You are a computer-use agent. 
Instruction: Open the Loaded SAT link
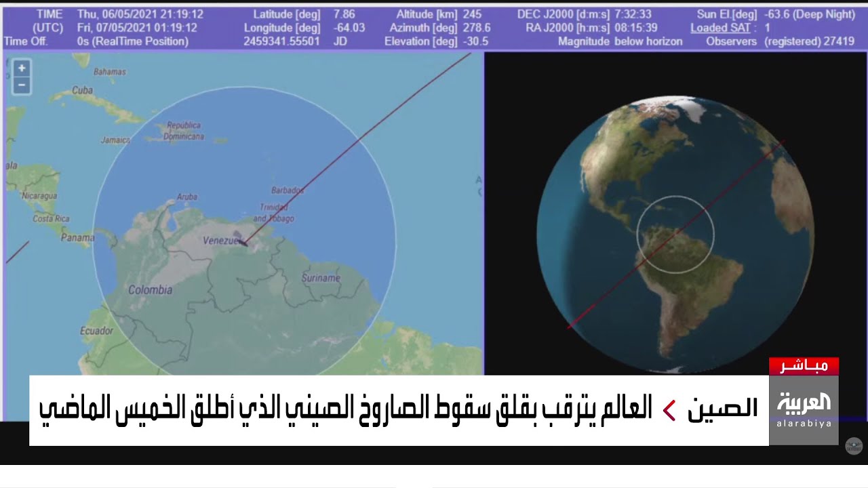click(x=722, y=28)
